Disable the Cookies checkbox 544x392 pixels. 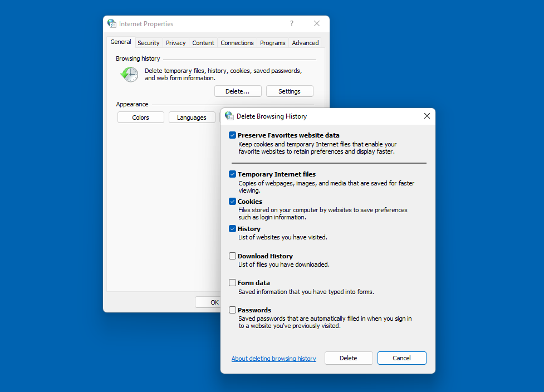(232, 201)
